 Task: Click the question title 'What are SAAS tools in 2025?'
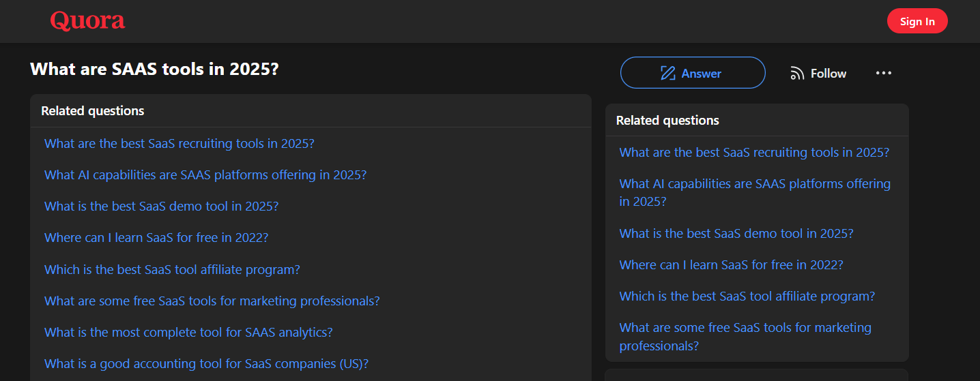[155, 69]
